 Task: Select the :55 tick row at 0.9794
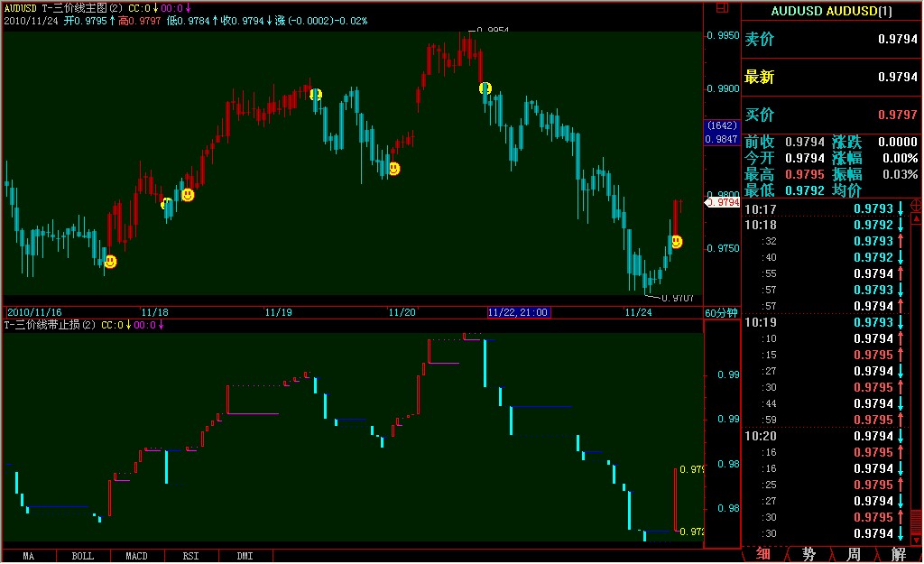(825, 274)
